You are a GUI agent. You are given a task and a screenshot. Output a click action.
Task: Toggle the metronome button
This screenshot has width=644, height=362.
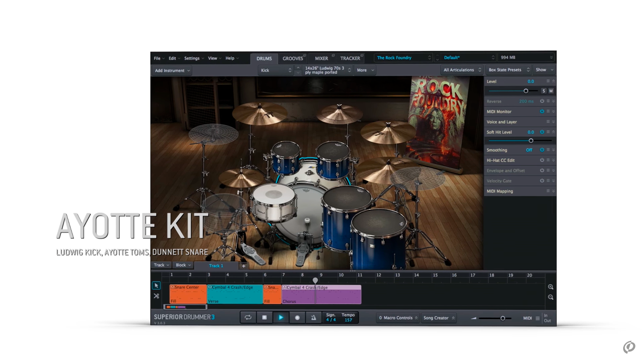tap(313, 318)
